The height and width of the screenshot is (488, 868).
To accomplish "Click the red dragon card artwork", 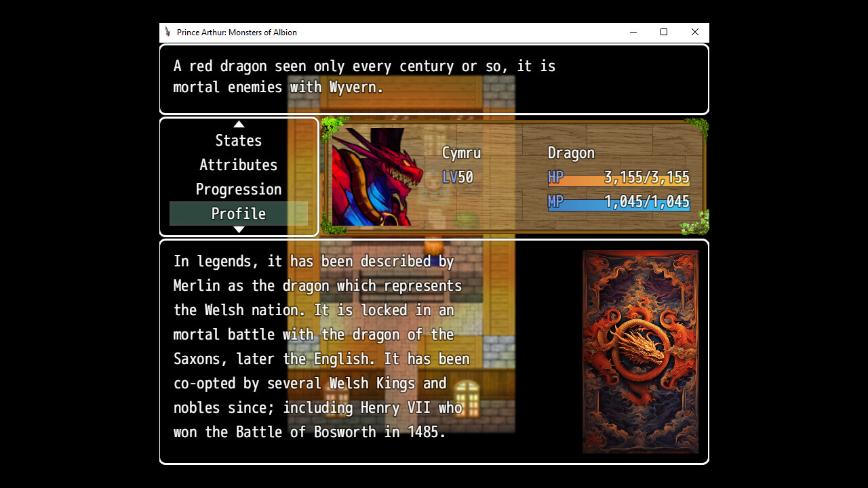I will coord(640,352).
